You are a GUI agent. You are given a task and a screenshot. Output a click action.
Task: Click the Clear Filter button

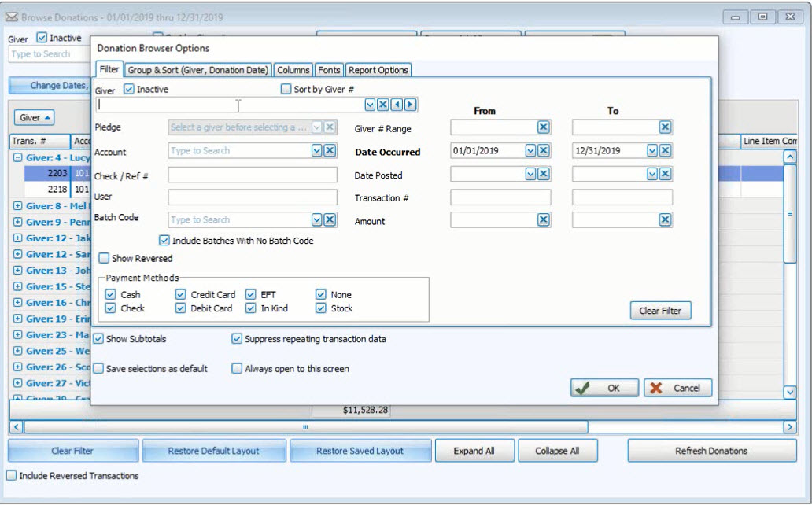[x=659, y=310]
